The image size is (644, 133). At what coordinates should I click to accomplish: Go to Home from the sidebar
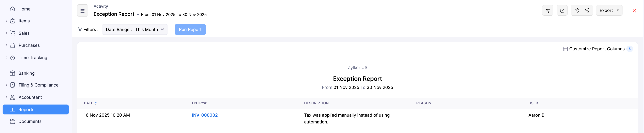(24, 9)
